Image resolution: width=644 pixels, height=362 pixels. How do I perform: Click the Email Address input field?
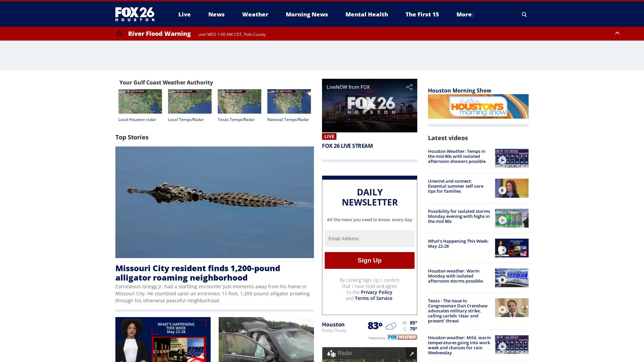(x=370, y=239)
